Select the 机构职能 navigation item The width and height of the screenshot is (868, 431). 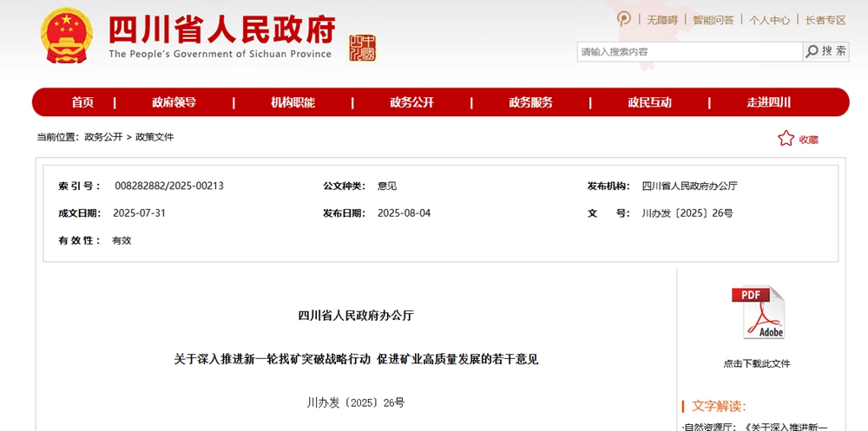click(293, 102)
